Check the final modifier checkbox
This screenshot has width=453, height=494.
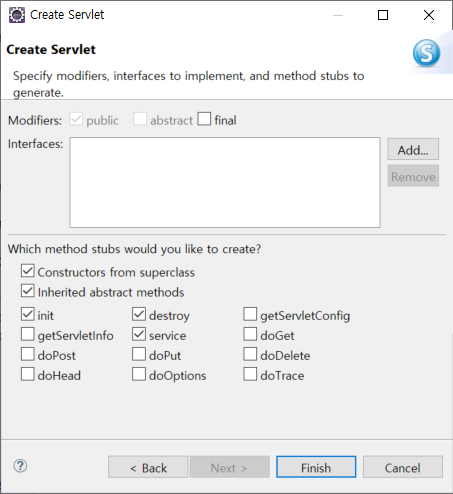[204, 119]
